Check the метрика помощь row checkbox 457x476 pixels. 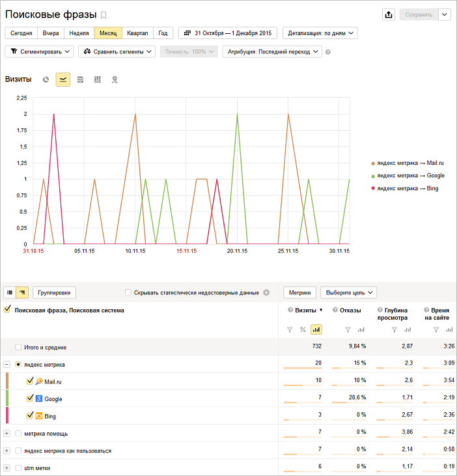point(18,433)
